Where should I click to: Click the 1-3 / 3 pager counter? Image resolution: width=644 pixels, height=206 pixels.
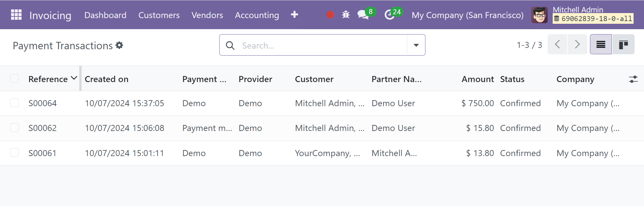[x=529, y=45]
